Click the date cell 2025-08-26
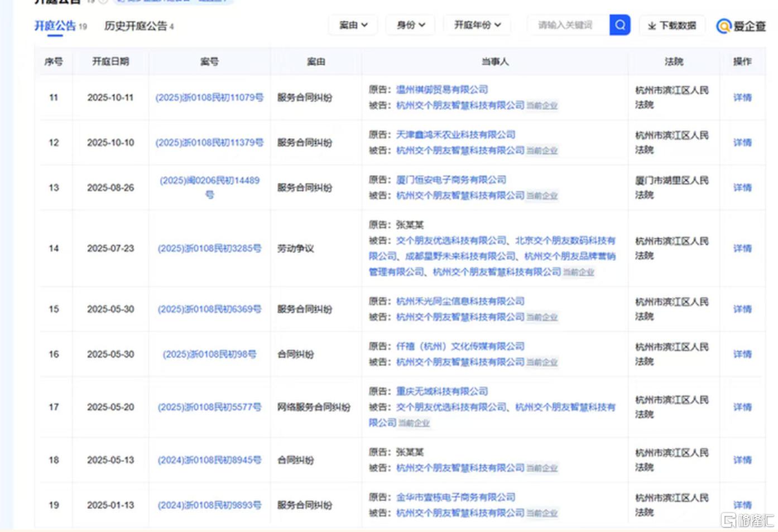The height and width of the screenshot is (532, 778). pyautogui.click(x=111, y=188)
